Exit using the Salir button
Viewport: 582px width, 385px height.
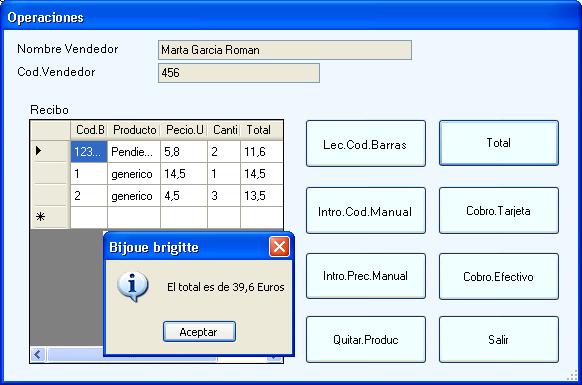point(498,339)
